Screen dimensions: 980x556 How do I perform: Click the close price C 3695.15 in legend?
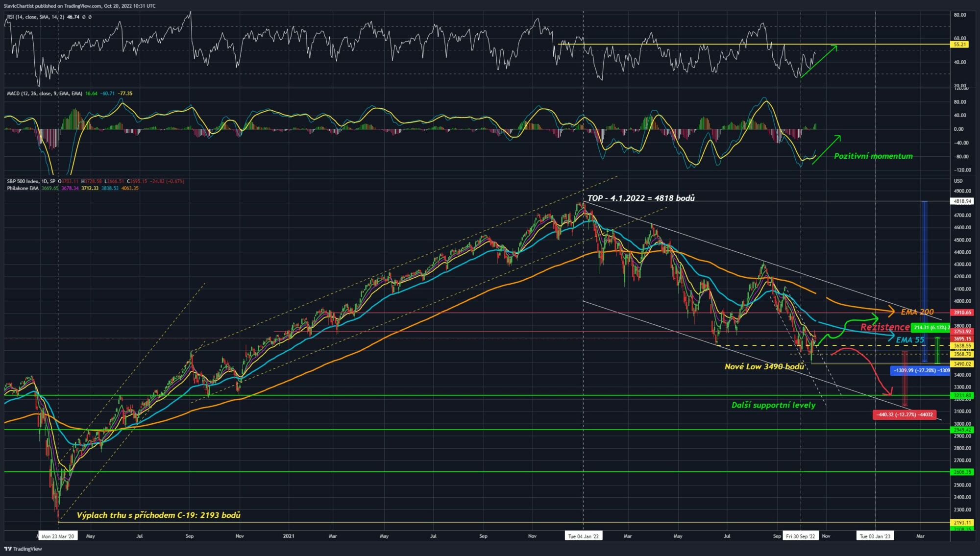(138, 181)
